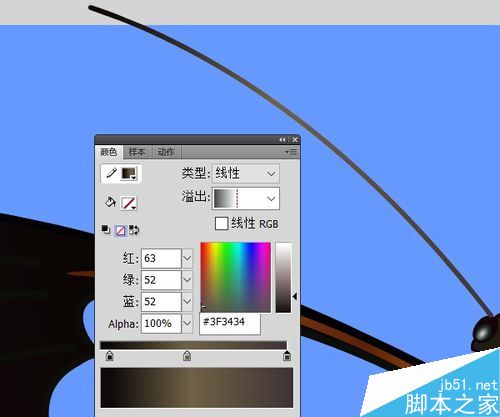This screenshot has width=500, height=417.
Task: Select the stroke color pencil icon
Action: coord(112,173)
